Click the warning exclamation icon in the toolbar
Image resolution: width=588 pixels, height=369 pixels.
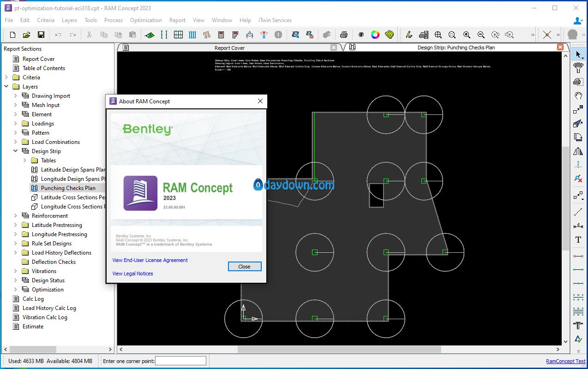click(x=278, y=35)
